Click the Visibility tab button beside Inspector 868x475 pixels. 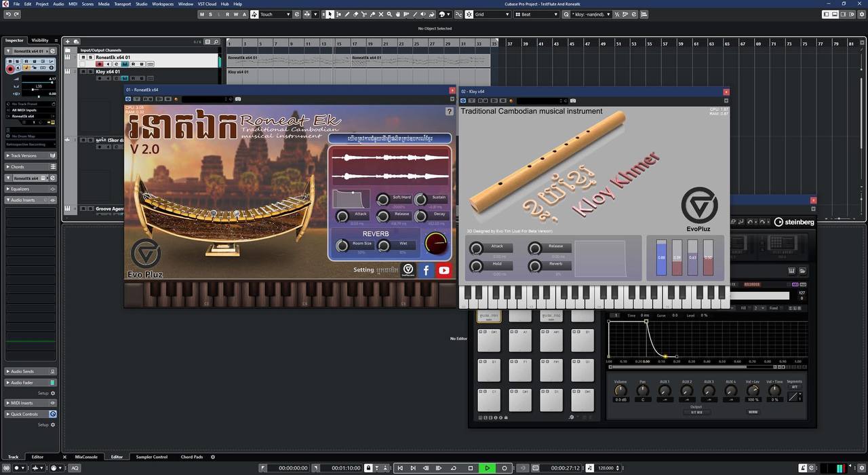(x=40, y=40)
